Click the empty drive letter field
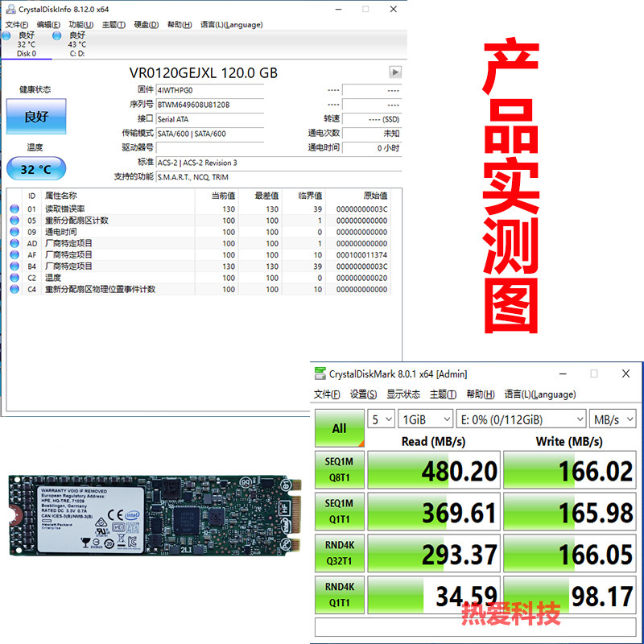 (x=210, y=148)
